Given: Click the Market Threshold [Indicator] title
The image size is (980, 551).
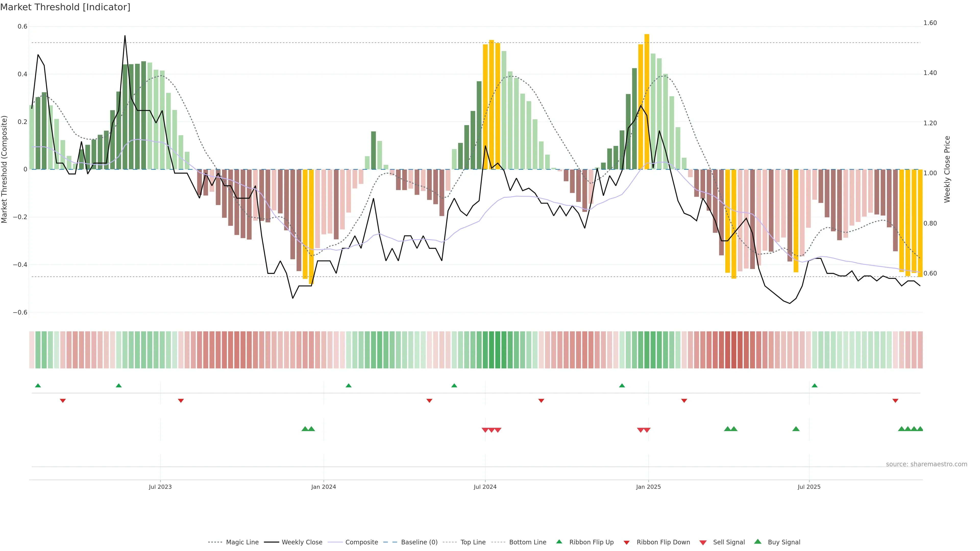Looking at the screenshot, I should (x=65, y=7).
